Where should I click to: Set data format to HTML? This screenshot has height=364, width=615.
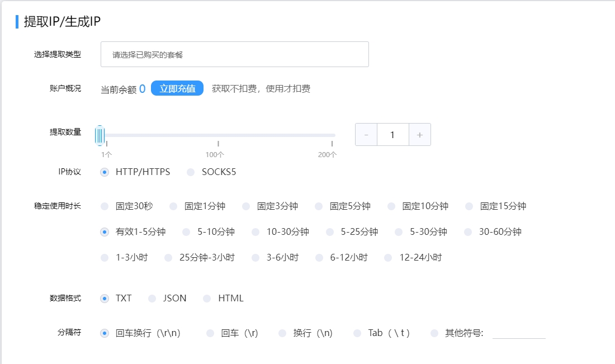(207, 299)
